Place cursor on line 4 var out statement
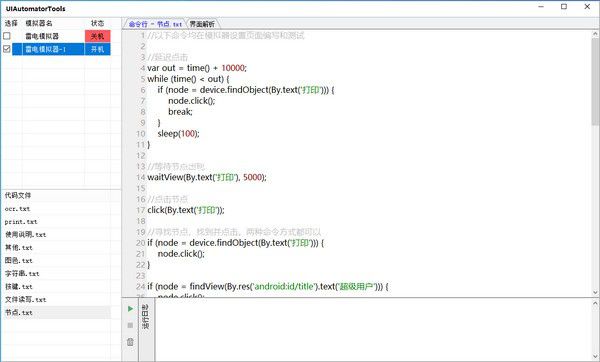This screenshot has width=600, height=362. [x=197, y=68]
